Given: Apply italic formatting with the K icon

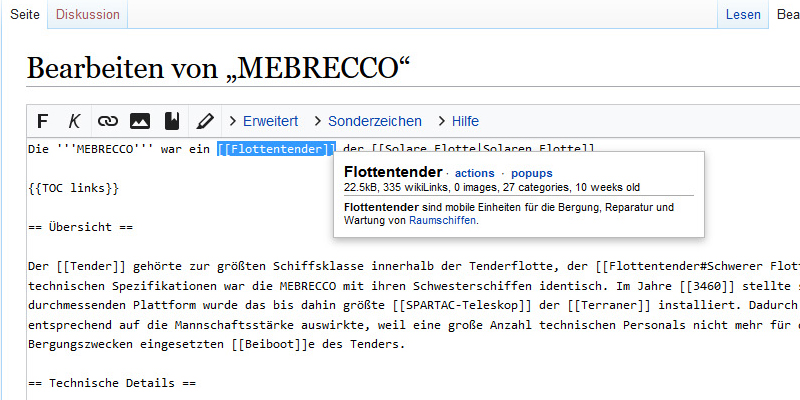Looking at the screenshot, I should point(74,121).
